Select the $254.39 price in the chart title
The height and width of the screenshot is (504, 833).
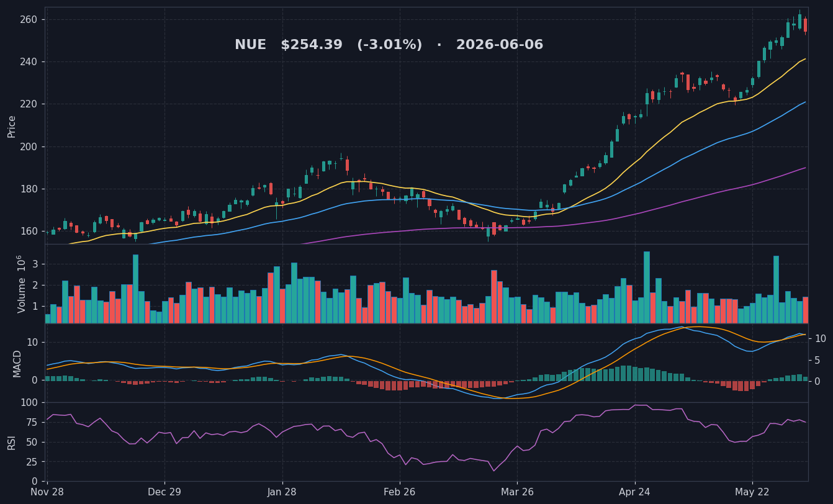pyautogui.click(x=312, y=45)
